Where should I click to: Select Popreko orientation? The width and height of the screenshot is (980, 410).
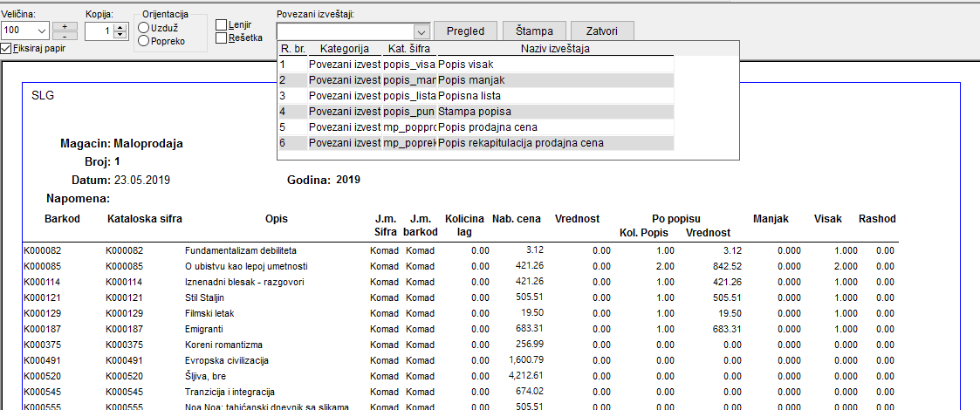[143, 39]
